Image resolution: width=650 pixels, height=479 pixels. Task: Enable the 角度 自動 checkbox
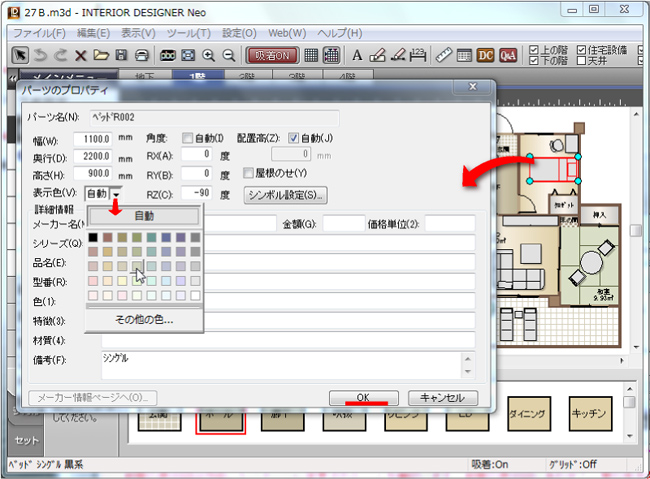188,138
